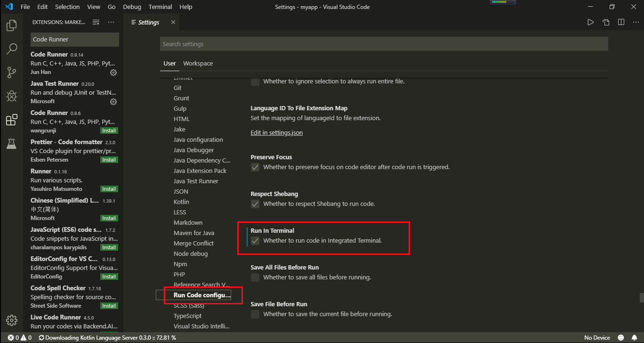This screenshot has width=644, height=343.
Task: Open the Source Control view
Action: (x=11, y=72)
